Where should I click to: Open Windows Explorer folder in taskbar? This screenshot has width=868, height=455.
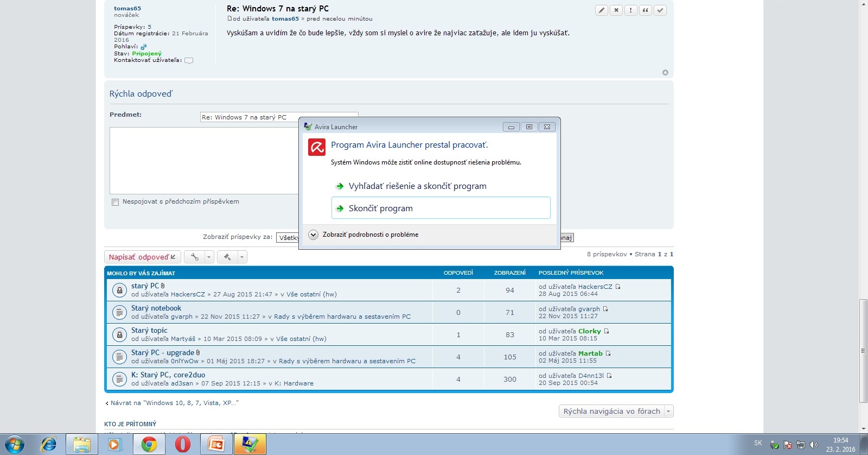(x=82, y=445)
